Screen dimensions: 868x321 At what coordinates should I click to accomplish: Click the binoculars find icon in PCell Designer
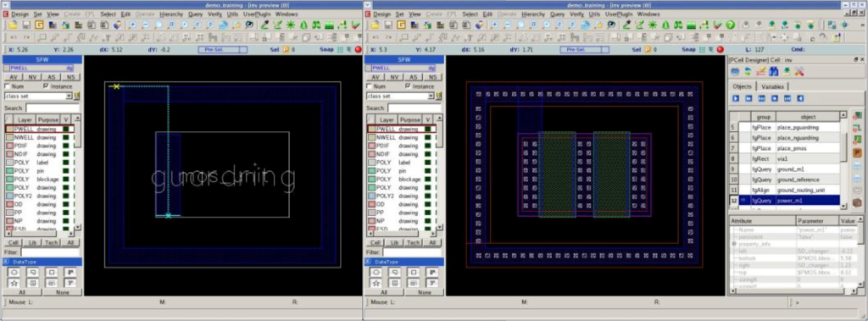point(773,71)
